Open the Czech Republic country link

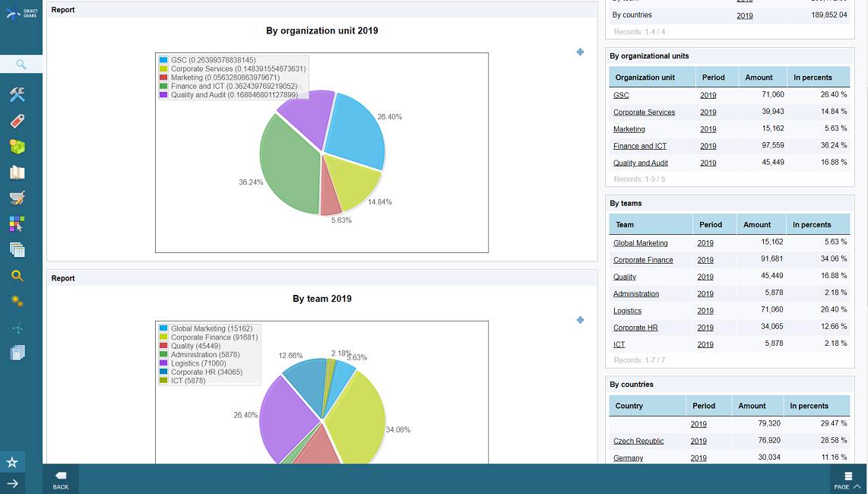pos(638,442)
